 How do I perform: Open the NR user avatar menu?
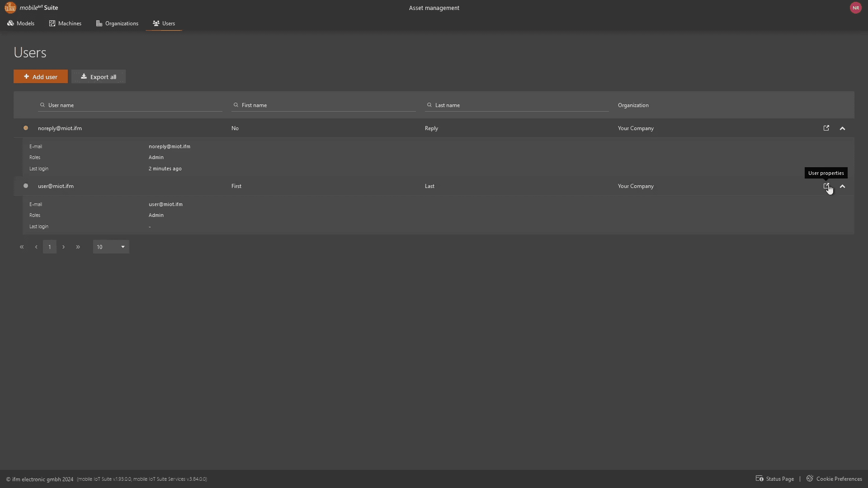point(855,8)
